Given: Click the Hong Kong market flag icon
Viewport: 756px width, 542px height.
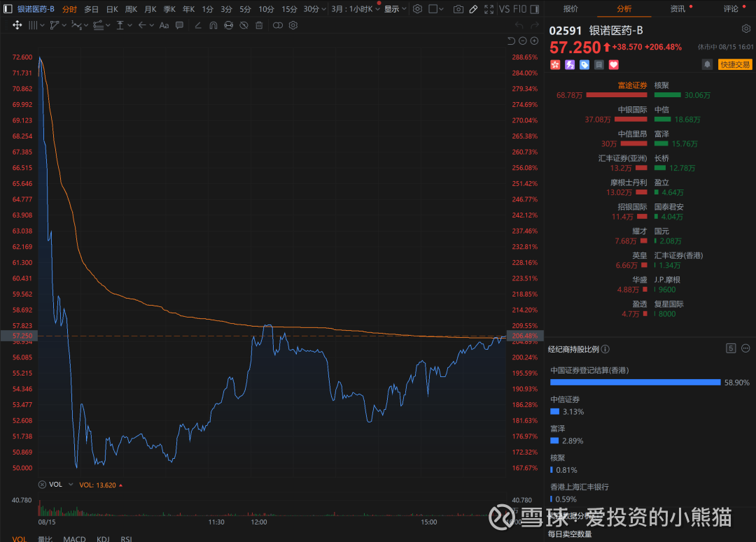Looking at the screenshot, I should pyautogui.click(x=555, y=64).
